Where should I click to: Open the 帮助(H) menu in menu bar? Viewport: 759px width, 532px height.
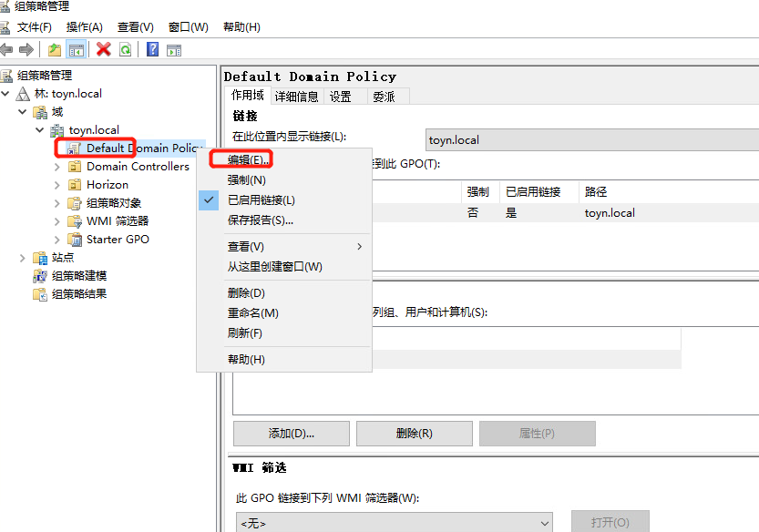pos(241,27)
